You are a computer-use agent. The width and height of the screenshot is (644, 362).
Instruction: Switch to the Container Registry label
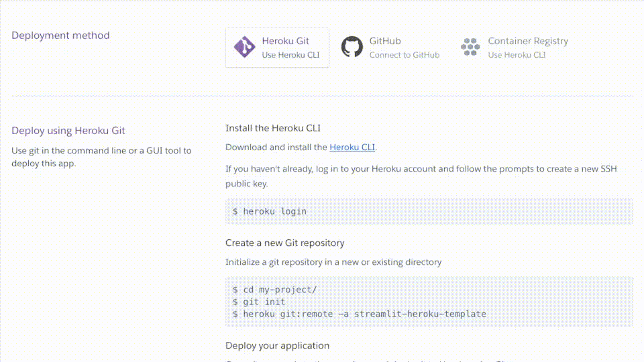tap(527, 41)
